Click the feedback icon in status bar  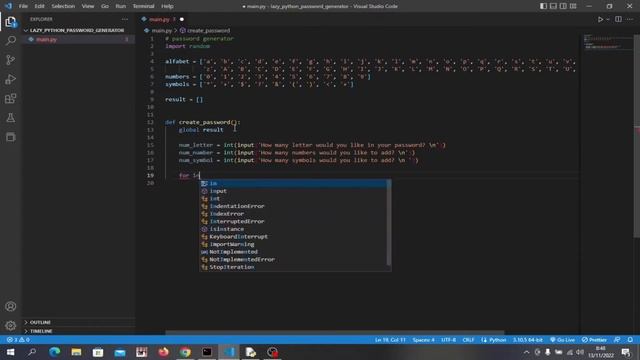[617, 340]
